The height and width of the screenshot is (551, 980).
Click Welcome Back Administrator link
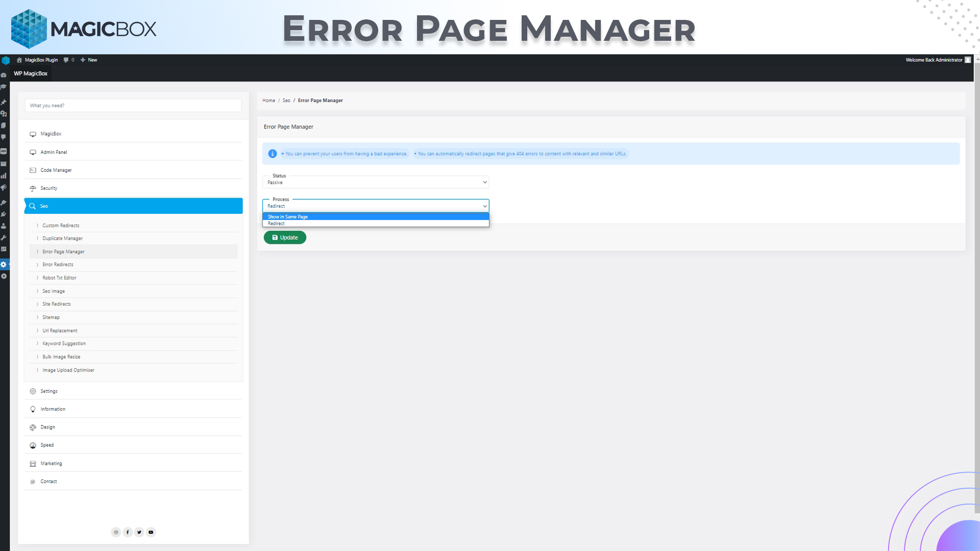coord(934,60)
